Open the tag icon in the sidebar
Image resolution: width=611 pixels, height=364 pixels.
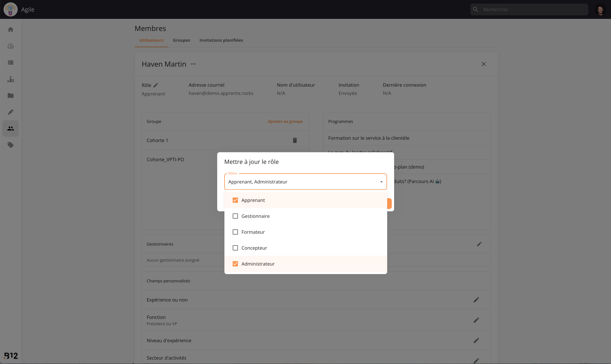point(11,145)
